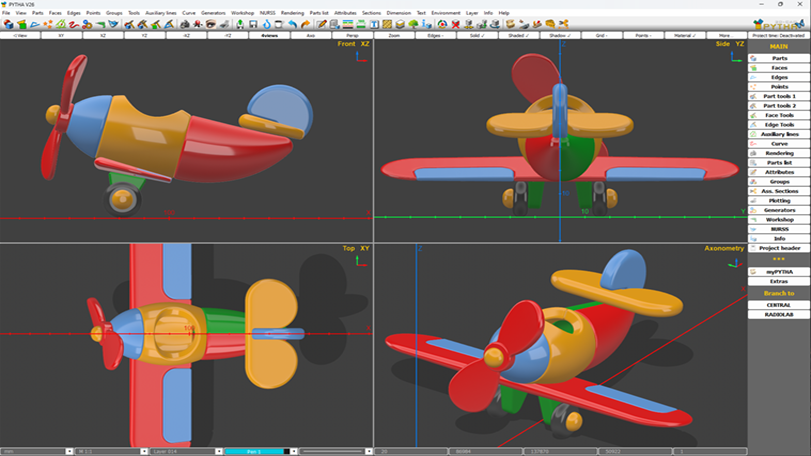Click the cyan Pen 1 color swatch
811x456 pixels.
(x=254, y=451)
